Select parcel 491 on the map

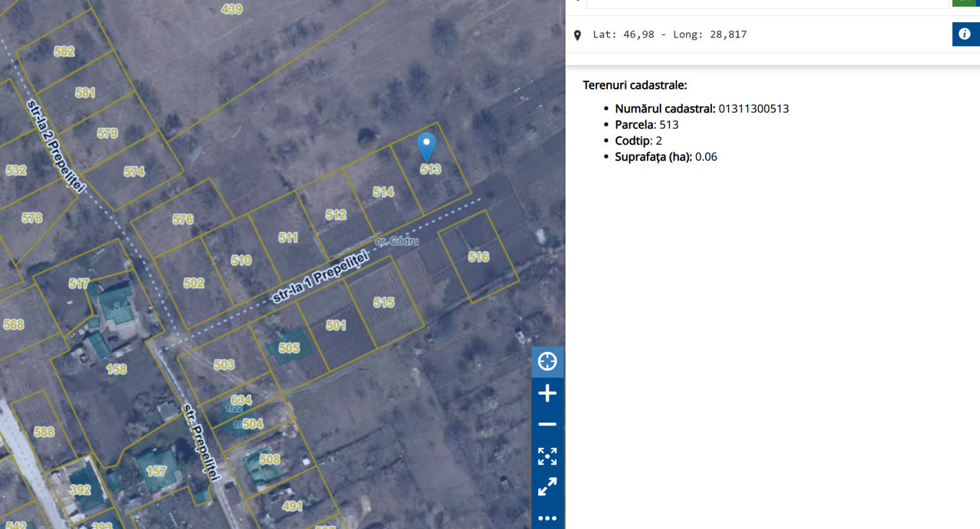point(292,506)
